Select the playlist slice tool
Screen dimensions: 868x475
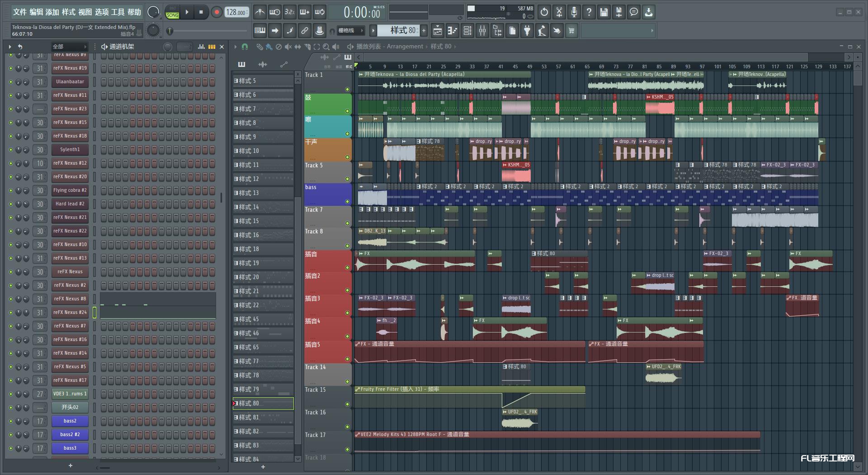pos(307,47)
